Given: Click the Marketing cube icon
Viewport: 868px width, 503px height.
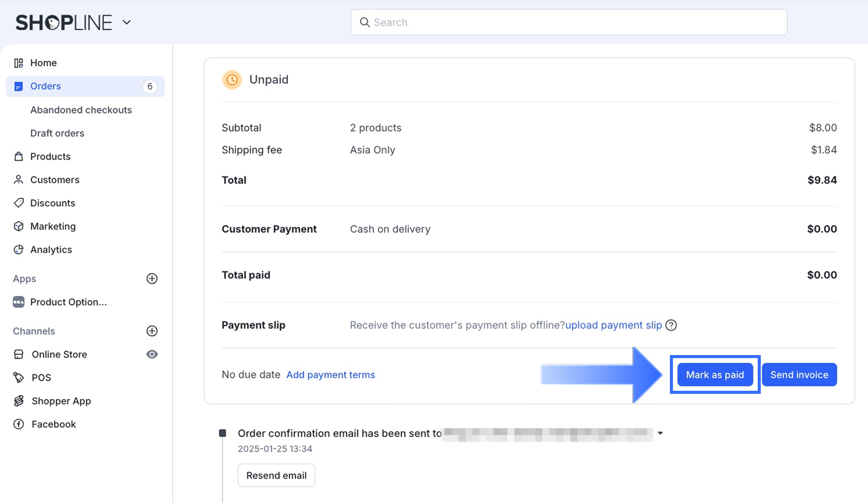Looking at the screenshot, I should (x=19, y=226).
